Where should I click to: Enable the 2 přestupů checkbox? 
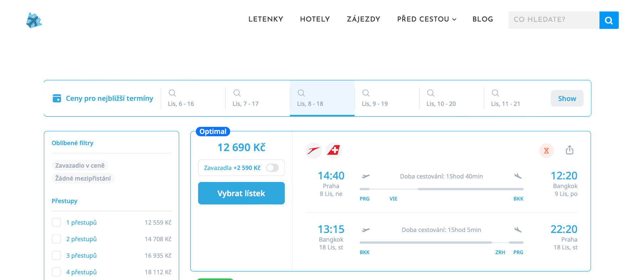point(57,239)
